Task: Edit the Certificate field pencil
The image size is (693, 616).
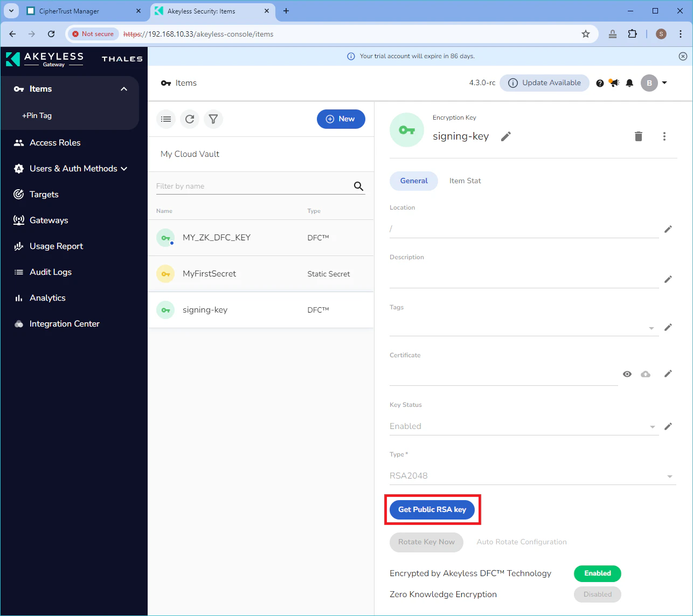Action: (x=668, y=373)
